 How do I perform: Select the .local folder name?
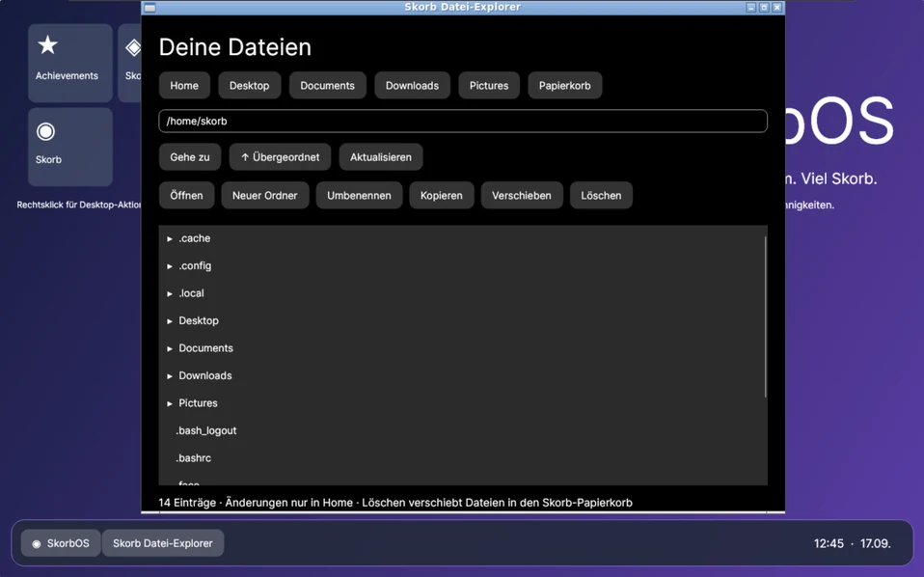[192, 293]
